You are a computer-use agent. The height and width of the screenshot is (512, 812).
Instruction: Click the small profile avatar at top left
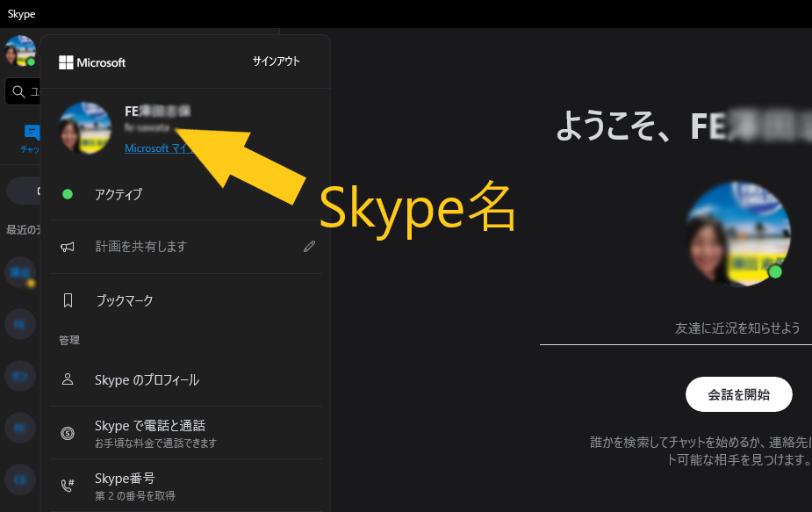point(19,50)
